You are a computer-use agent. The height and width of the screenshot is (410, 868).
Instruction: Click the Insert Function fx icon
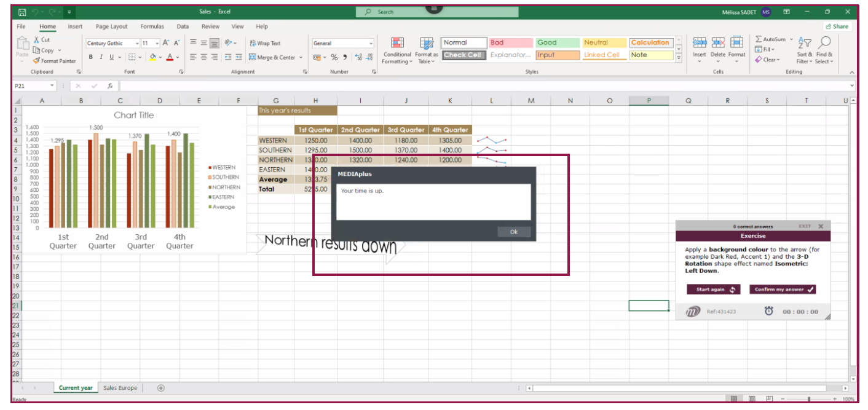(x=109, y=86)
